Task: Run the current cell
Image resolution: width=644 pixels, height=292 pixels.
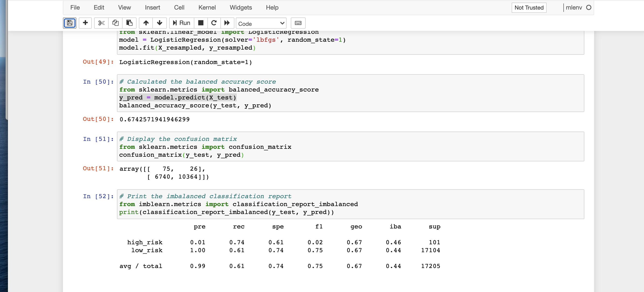Action: [182, 23]
